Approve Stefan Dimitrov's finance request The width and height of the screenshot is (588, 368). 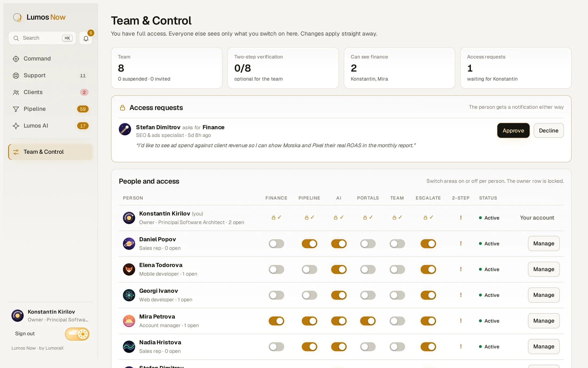click(513, 130)
